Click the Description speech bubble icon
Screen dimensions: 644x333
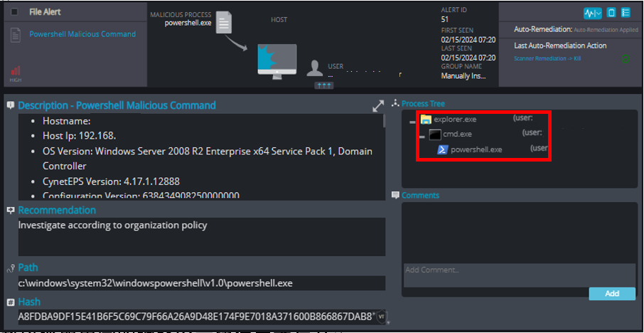(x=11, y=105)
